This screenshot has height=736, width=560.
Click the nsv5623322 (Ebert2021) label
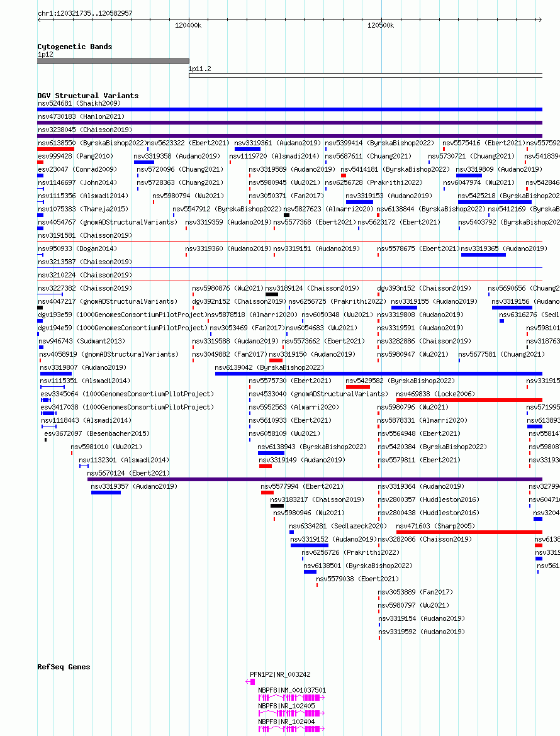[x=188, y=143]
